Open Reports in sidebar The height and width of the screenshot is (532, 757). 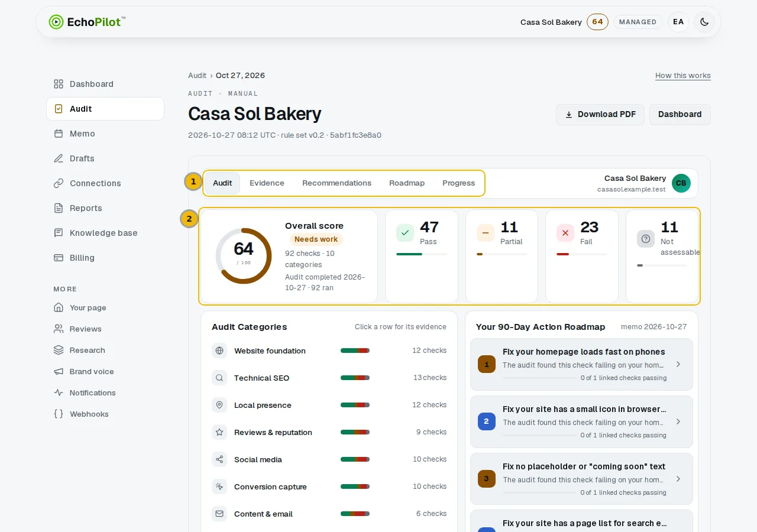105,208
